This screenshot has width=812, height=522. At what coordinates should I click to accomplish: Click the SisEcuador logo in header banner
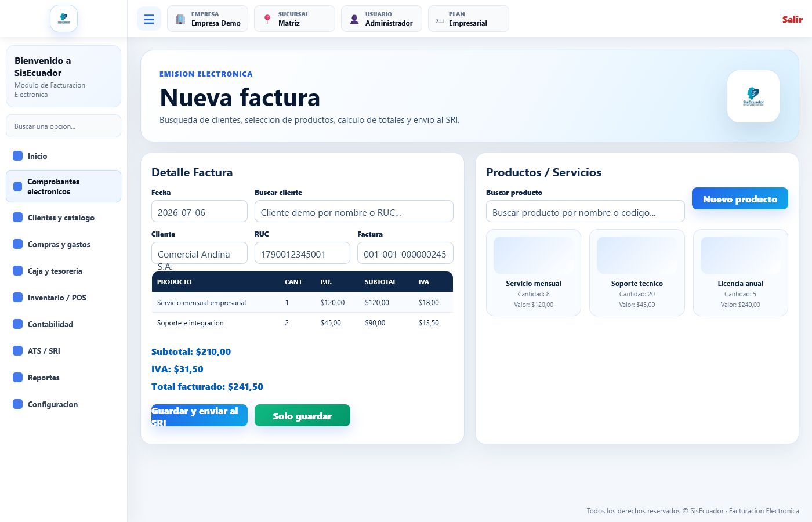(x=753, y=96)
